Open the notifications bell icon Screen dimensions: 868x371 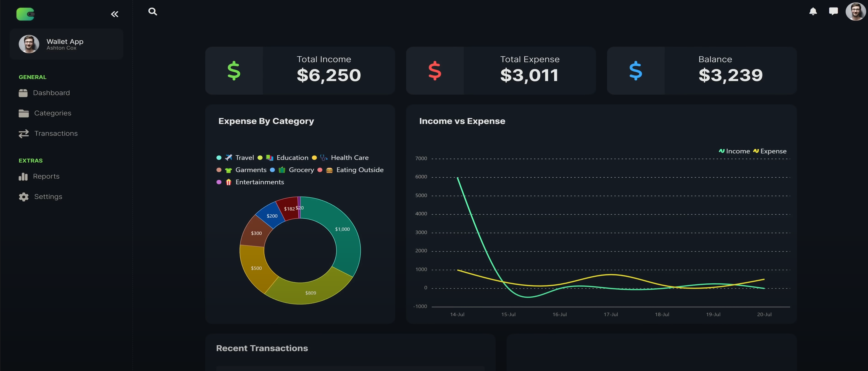[x=813, y=11]
